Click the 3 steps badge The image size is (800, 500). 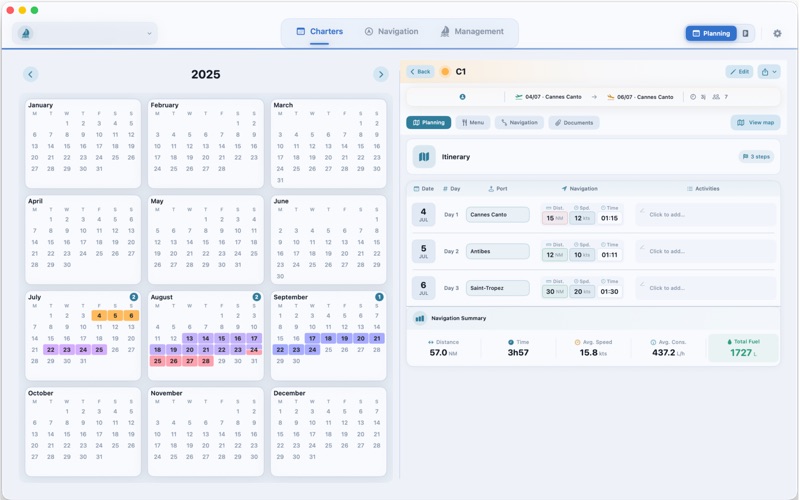[x=756, y=157]
